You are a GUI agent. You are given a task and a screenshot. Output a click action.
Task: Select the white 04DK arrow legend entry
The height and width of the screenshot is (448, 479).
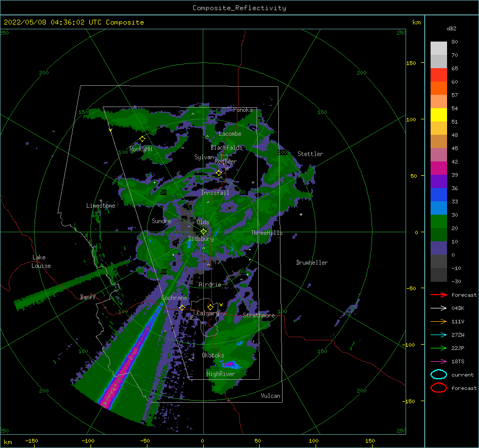[439, 308]
